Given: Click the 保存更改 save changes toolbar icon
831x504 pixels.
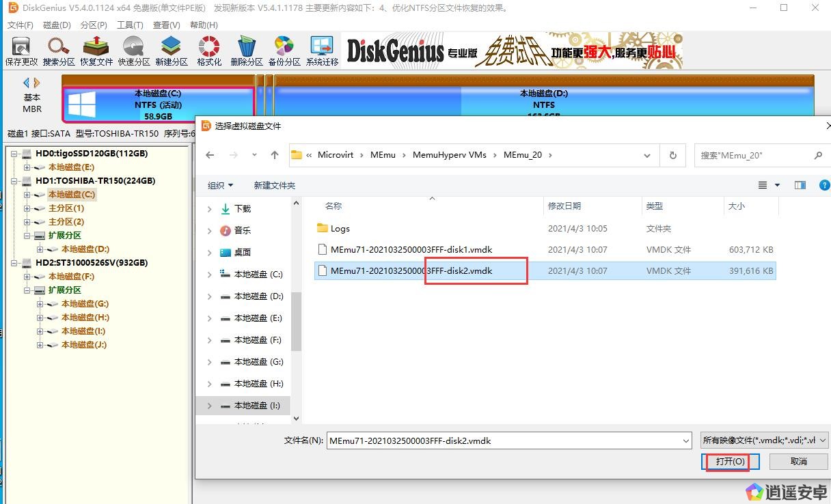Looking at the screenshot, I should click(x=22, y=51).
